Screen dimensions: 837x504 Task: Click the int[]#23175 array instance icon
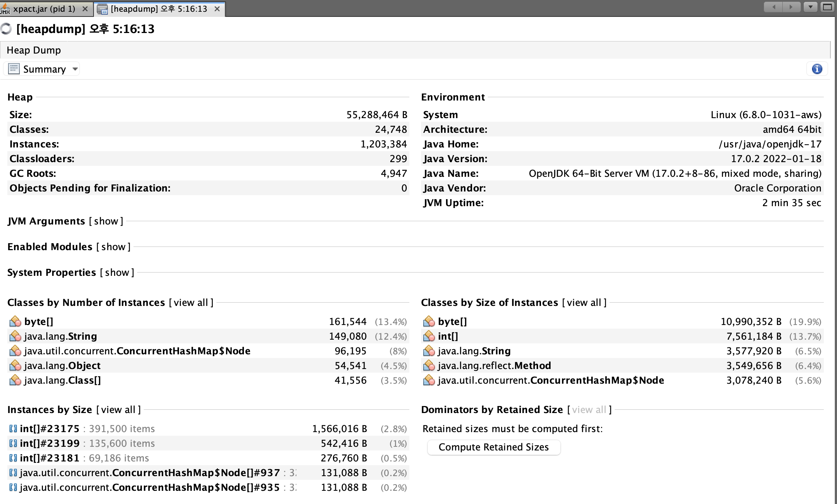(x=13, y=429)
